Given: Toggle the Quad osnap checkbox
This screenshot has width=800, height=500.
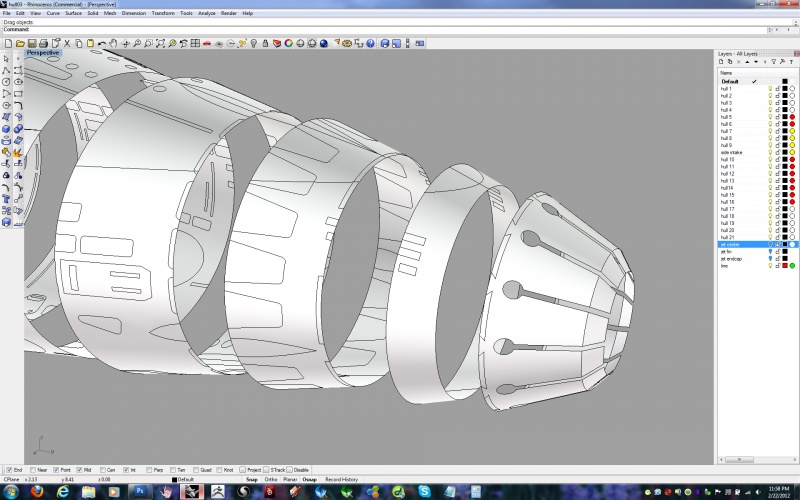Looking at the screenshot, I should pyautogui.click(x=196, y=470).
